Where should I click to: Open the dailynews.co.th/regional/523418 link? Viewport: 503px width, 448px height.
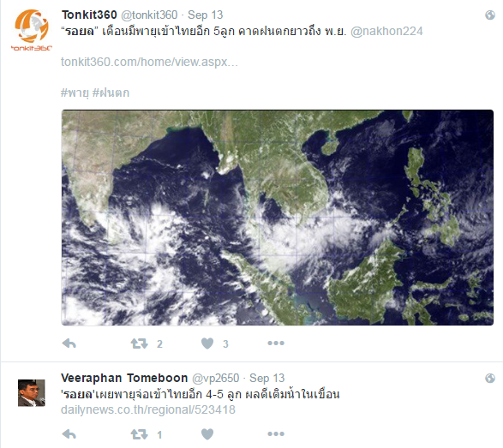point(148,409)
